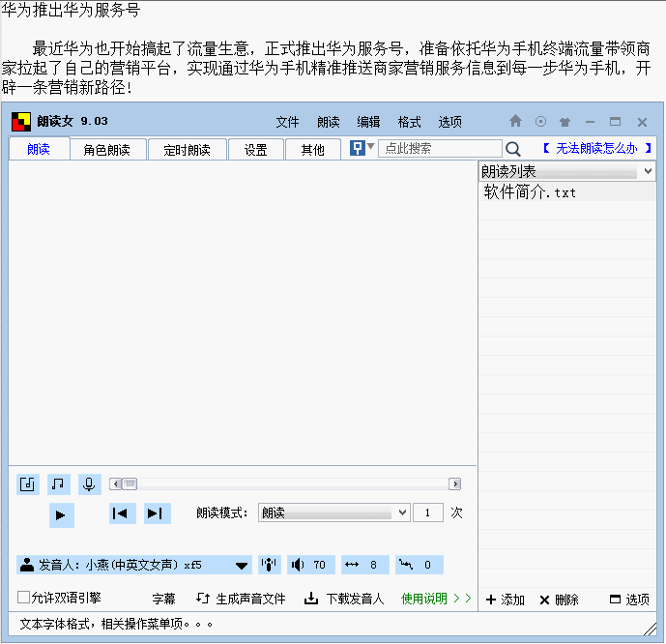Screen dimensions: 666x644
Task: Open the list 选项 button
Action: click(629, 600)
